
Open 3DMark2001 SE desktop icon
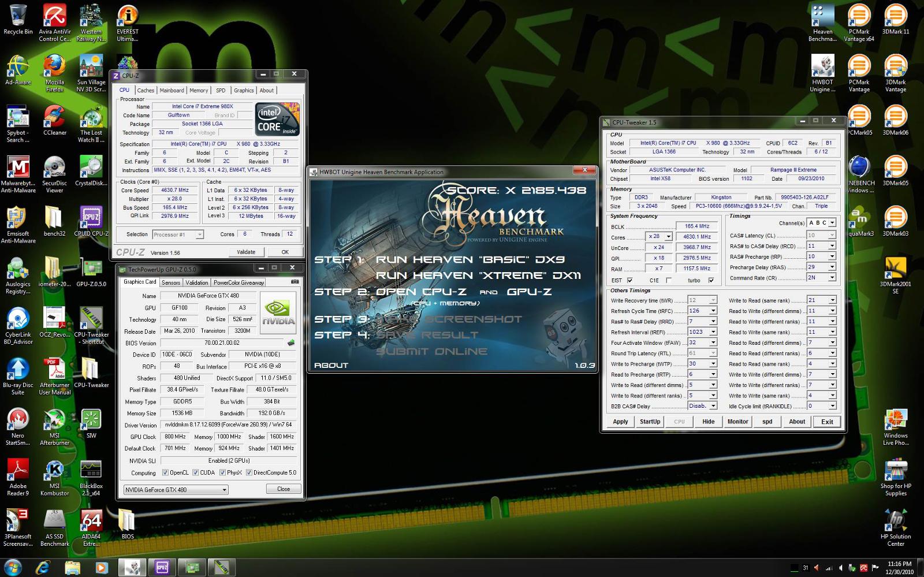(x=896, y=276)
